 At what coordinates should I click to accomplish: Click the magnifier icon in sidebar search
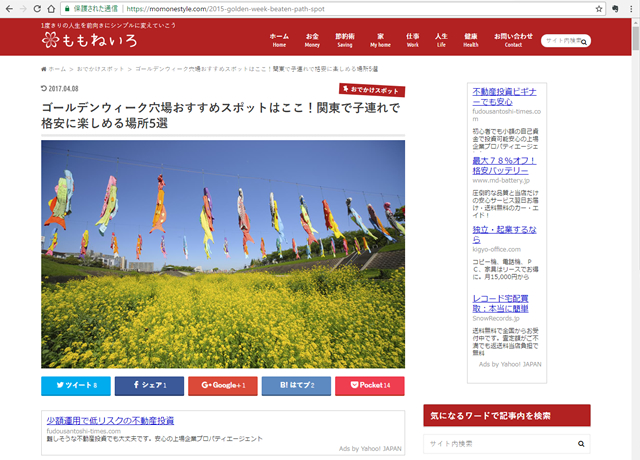(x=579, y=443)
